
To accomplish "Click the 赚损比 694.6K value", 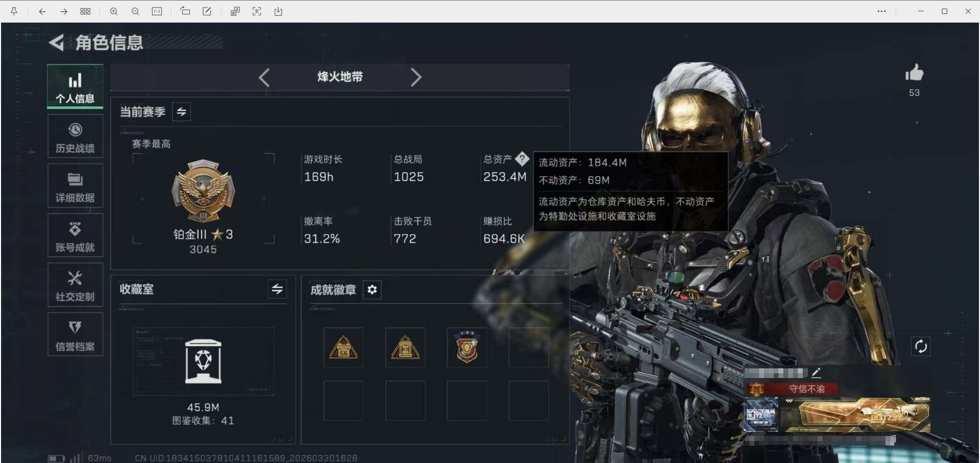I will (504, 239).
